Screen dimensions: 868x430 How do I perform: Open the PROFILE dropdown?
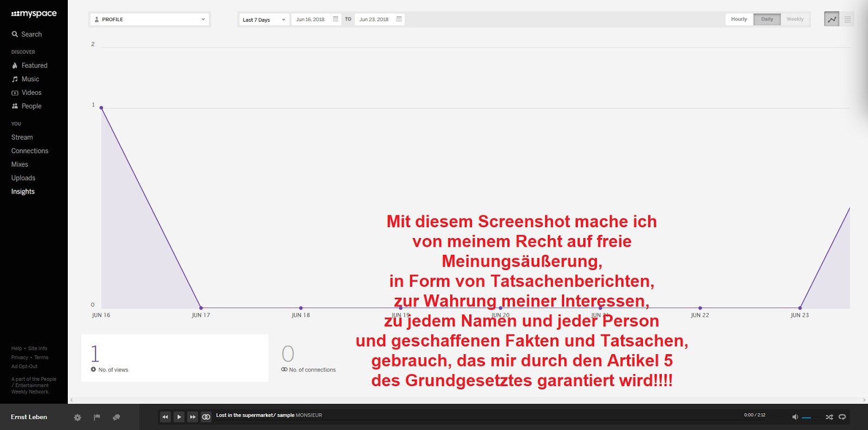pos(149,19)
